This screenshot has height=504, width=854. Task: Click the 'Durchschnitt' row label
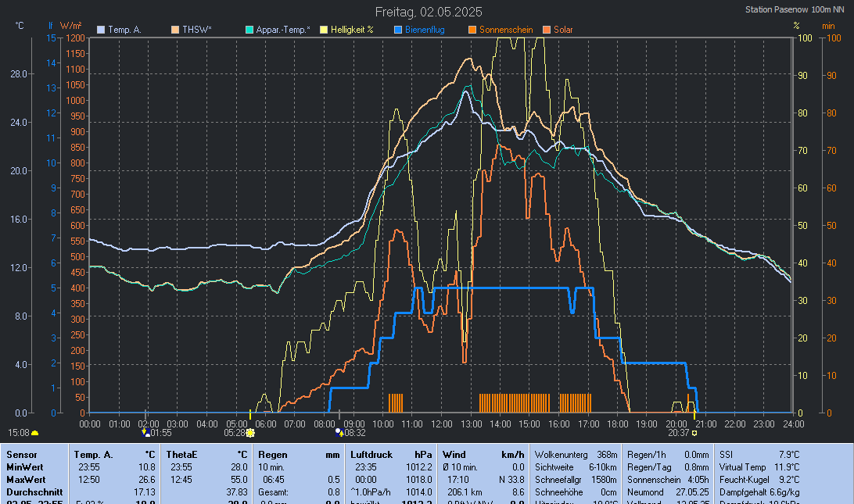tap(34, 492)
